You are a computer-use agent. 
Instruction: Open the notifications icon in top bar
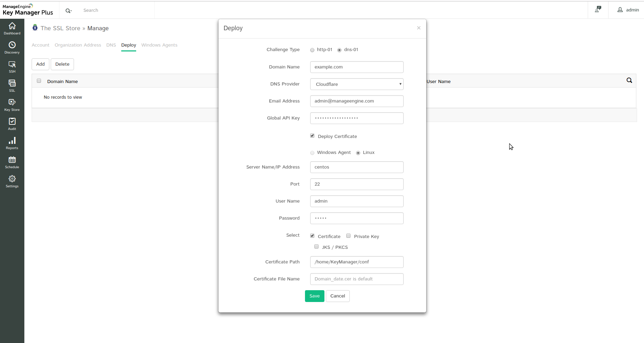point(598,10)
